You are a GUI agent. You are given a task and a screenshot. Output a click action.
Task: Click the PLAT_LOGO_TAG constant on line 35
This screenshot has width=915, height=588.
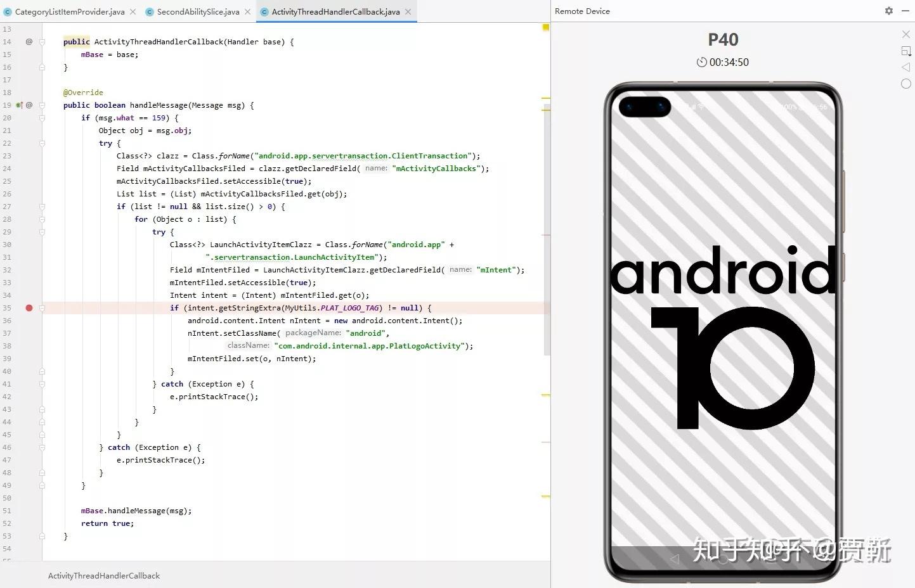[x=351, y=308]
